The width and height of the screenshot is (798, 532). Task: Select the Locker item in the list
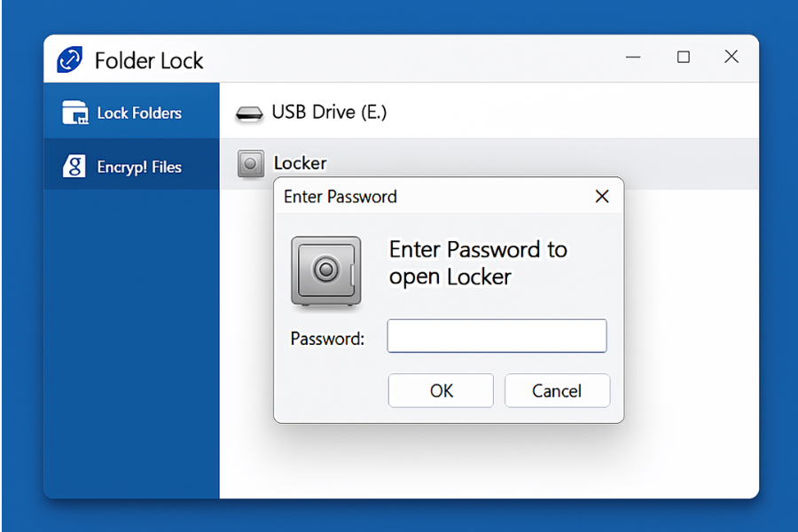click(x=302, y=163)
